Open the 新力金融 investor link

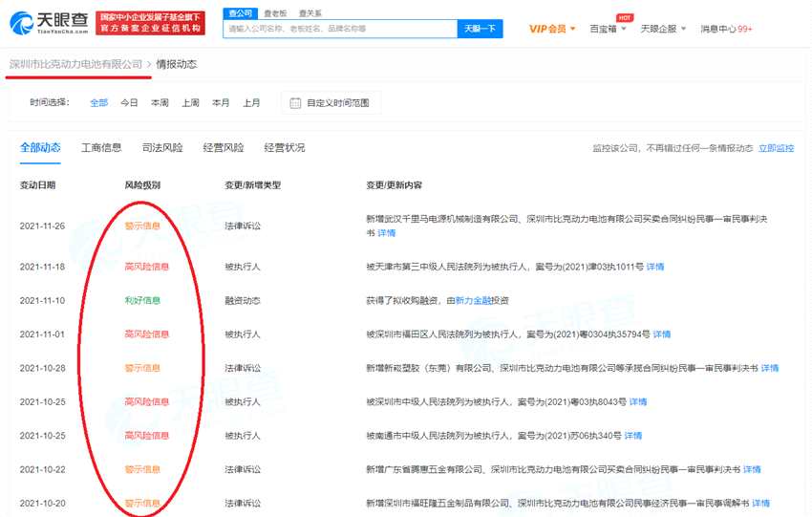[473, 300]
